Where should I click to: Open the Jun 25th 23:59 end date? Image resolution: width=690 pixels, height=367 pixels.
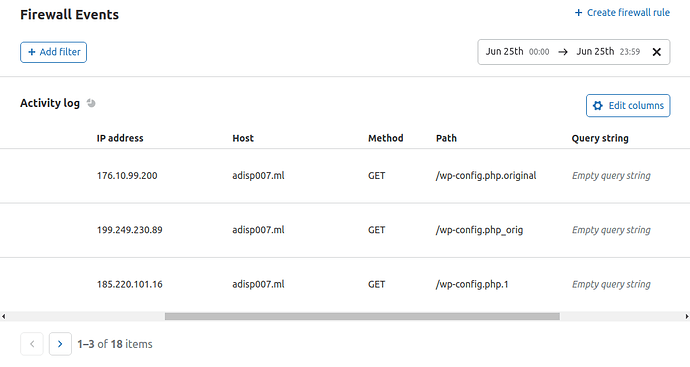(608, 52)
